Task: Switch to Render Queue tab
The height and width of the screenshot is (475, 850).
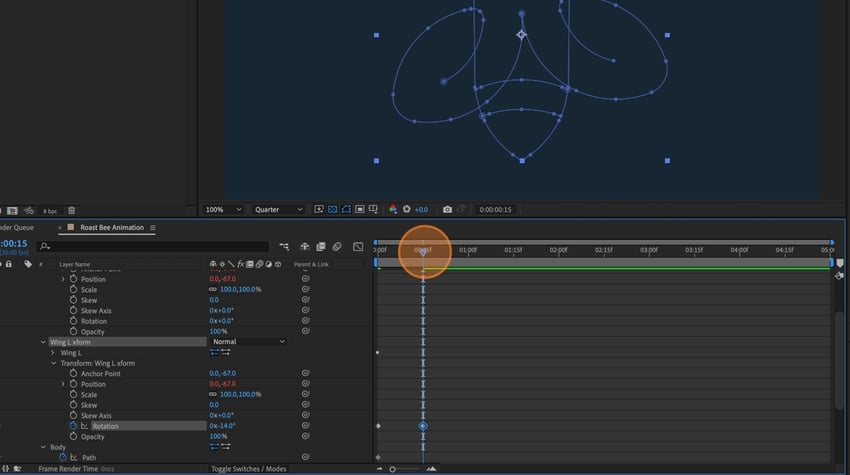Action: pos(17,227)
